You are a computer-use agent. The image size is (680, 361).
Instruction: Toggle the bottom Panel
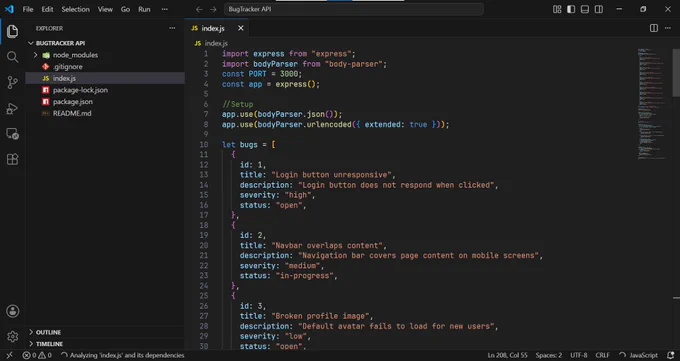coord(585,9)
